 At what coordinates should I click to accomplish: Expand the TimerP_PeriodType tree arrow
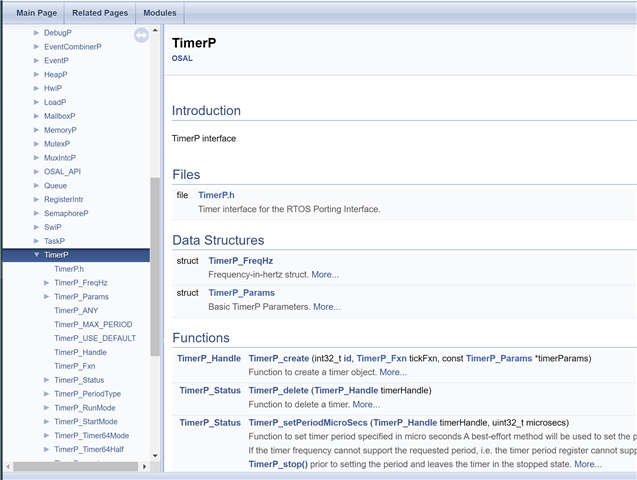(x=46, y=394)
